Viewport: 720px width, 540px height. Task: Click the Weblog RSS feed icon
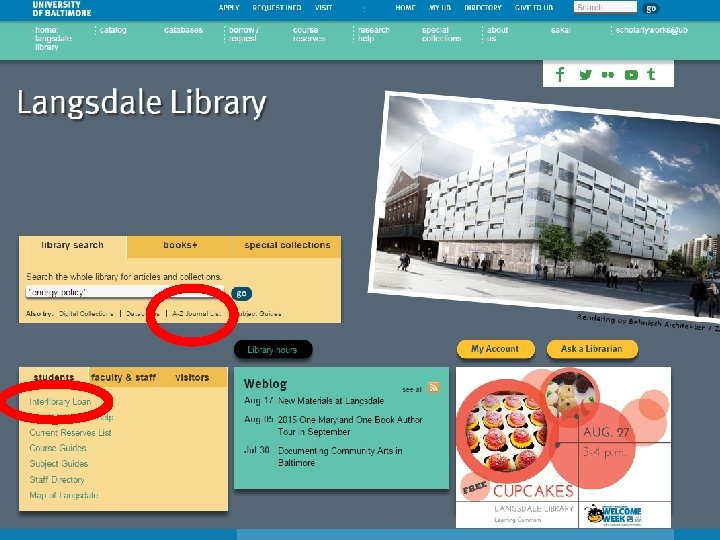433,388
